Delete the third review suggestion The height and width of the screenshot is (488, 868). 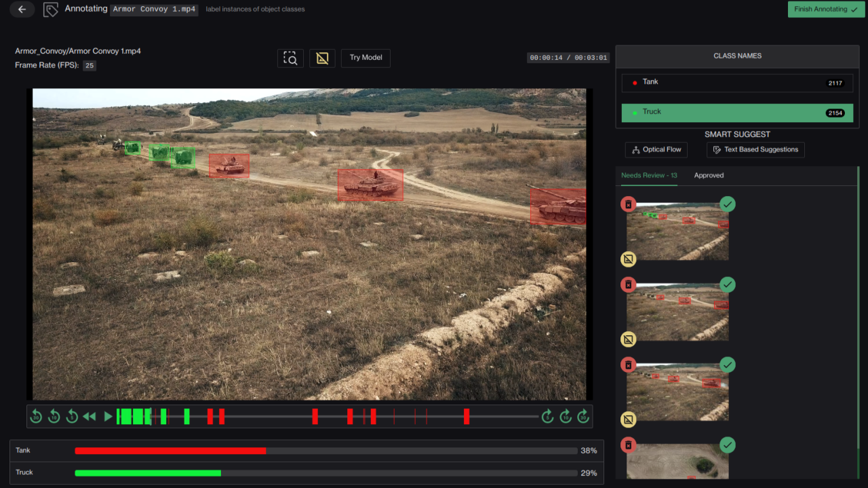pos(629,365)
